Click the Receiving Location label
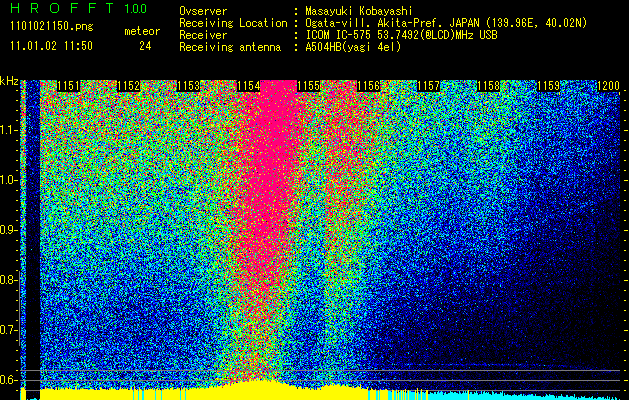The width and height of the screenshot is (629, 400). (x=233, y=23)
